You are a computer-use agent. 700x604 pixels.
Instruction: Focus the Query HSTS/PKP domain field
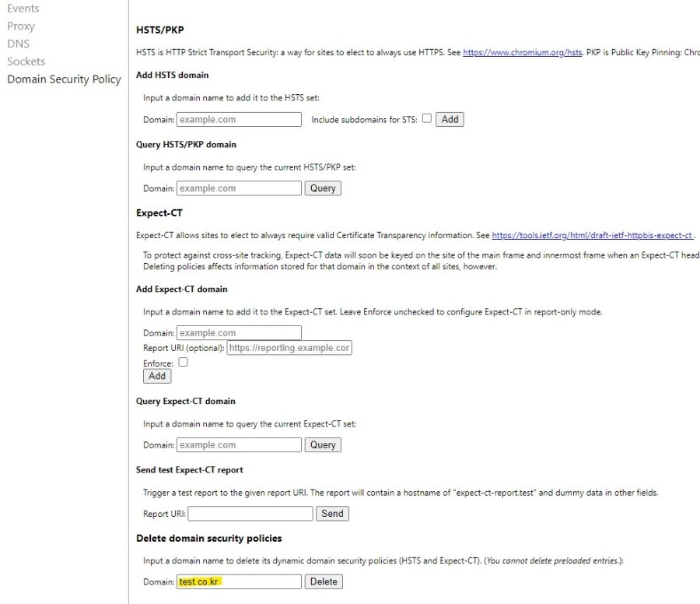pyautogui.click(x=240, y=188)
